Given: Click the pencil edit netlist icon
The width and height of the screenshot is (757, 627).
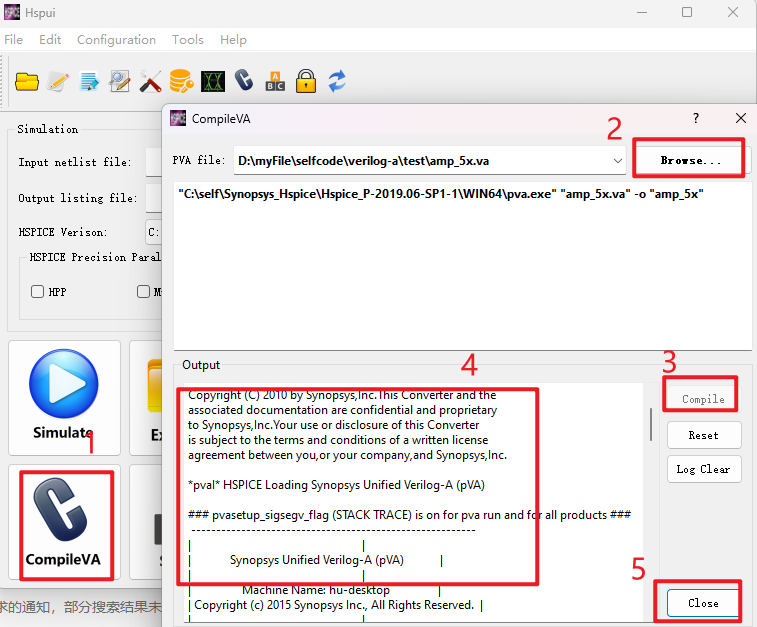Looking at the screenshot, I should [x=58, y=81].
